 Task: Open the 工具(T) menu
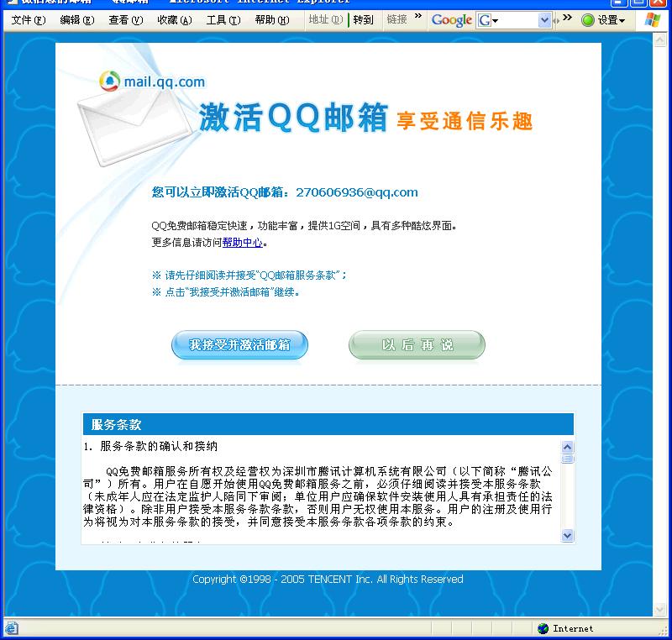(x=223, y=20)
